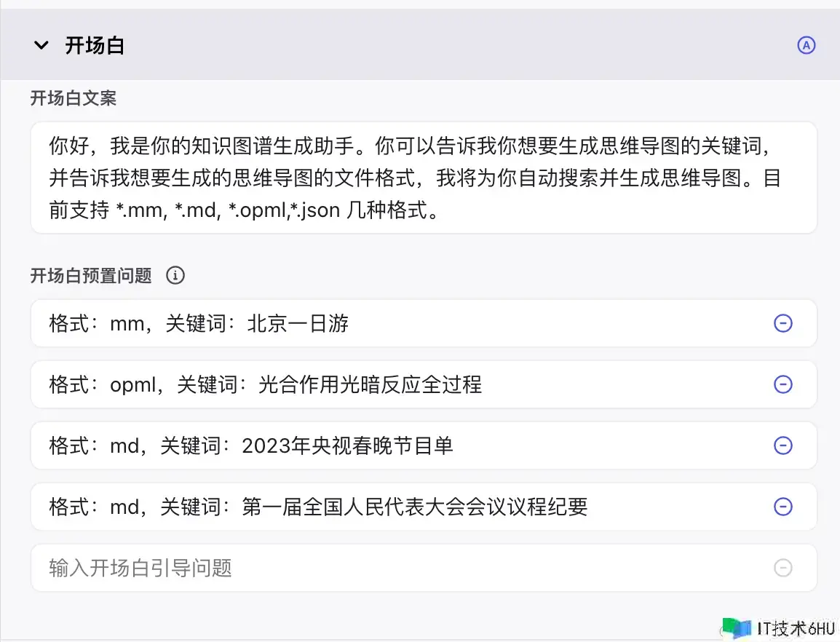This screenshot has width=840, height=642.
Task: Click the 开场白 section header title
Action: pyautogui.click(x=95, y=46)
